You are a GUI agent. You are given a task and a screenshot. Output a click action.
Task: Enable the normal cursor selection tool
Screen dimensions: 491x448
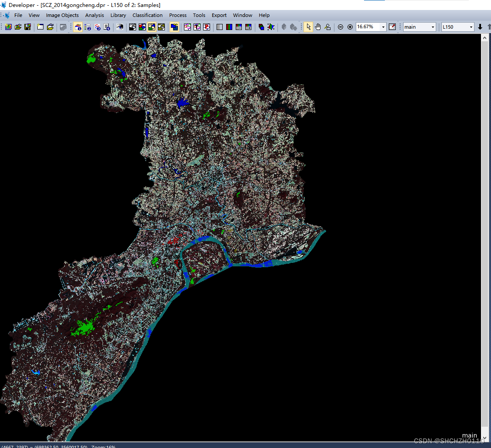pos(308,27)
